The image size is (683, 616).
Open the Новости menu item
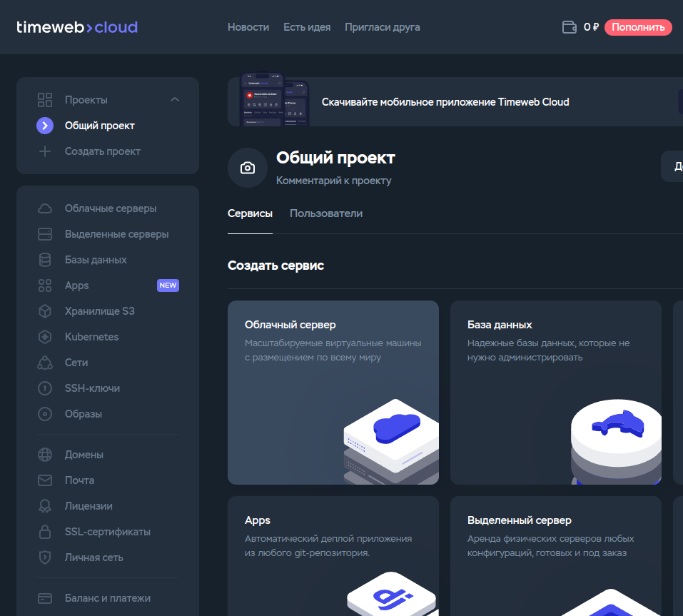tap(248, 27)
